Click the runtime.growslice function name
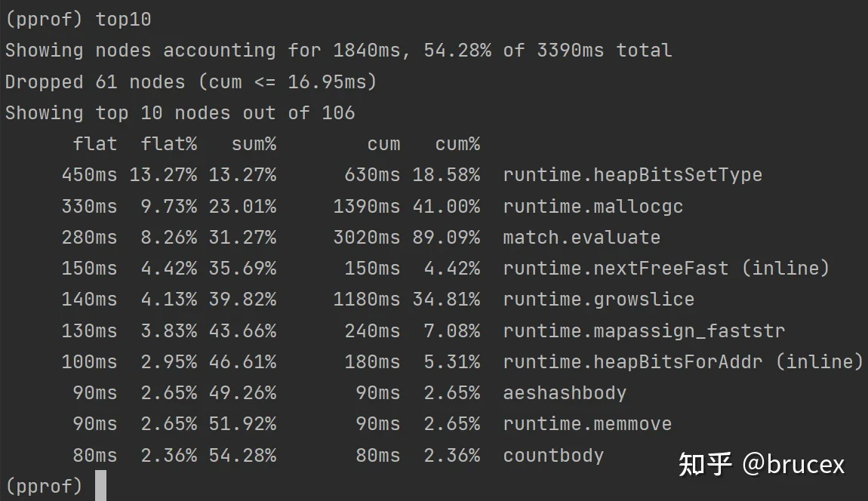Viewport: 868px width, 501px height. (x=598, y=300)
